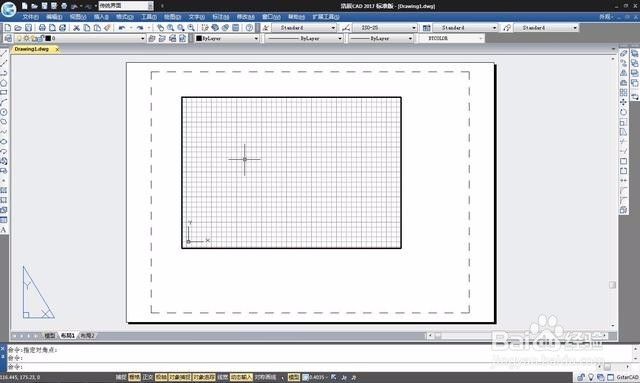
Task: Select the Move modify tool
Action: (x=623, y=102)
